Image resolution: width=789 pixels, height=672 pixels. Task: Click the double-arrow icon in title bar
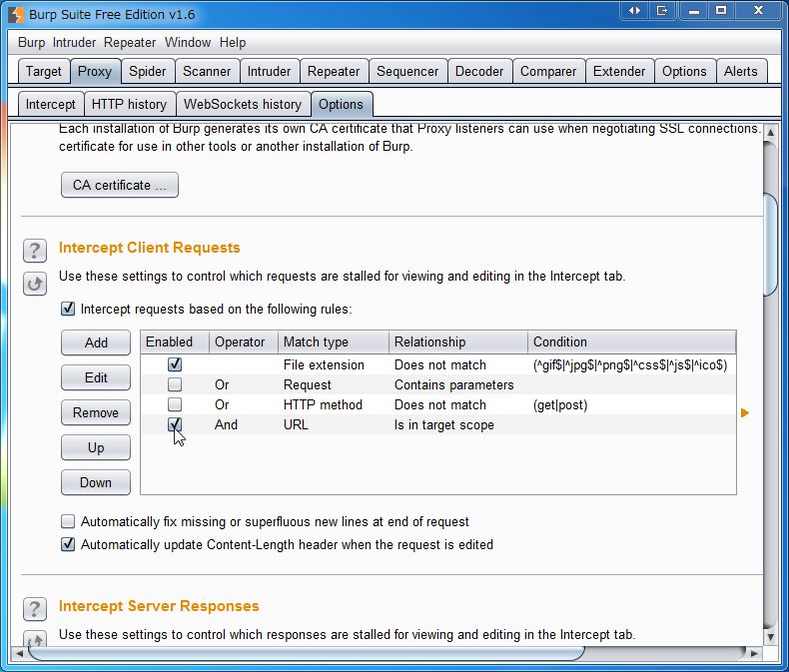coord(634,10)
